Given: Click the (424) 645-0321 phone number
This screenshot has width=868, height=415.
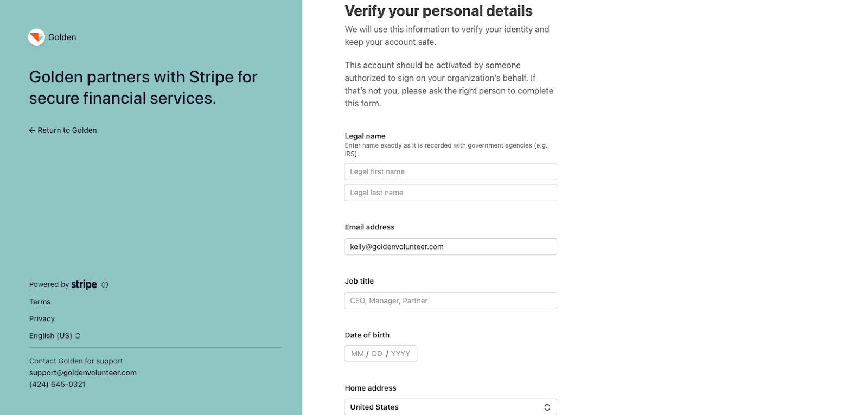Looking at the screenshot, I should click(58, 384).
